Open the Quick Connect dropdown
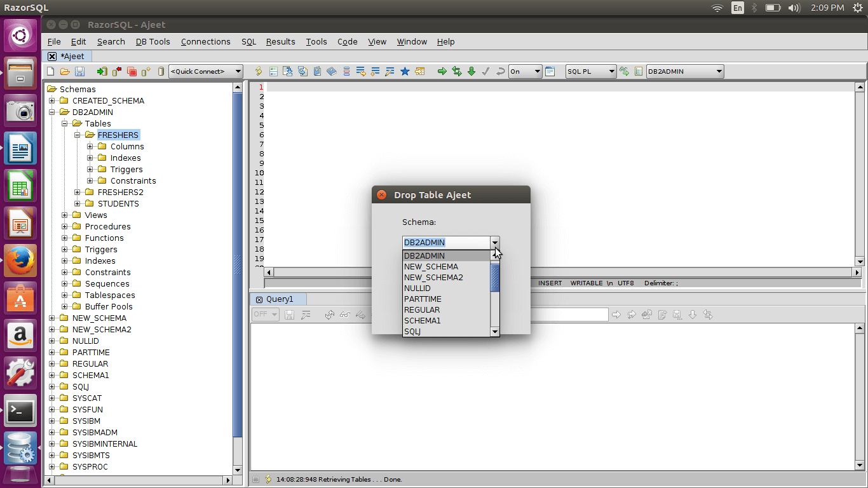 point(206,72)
